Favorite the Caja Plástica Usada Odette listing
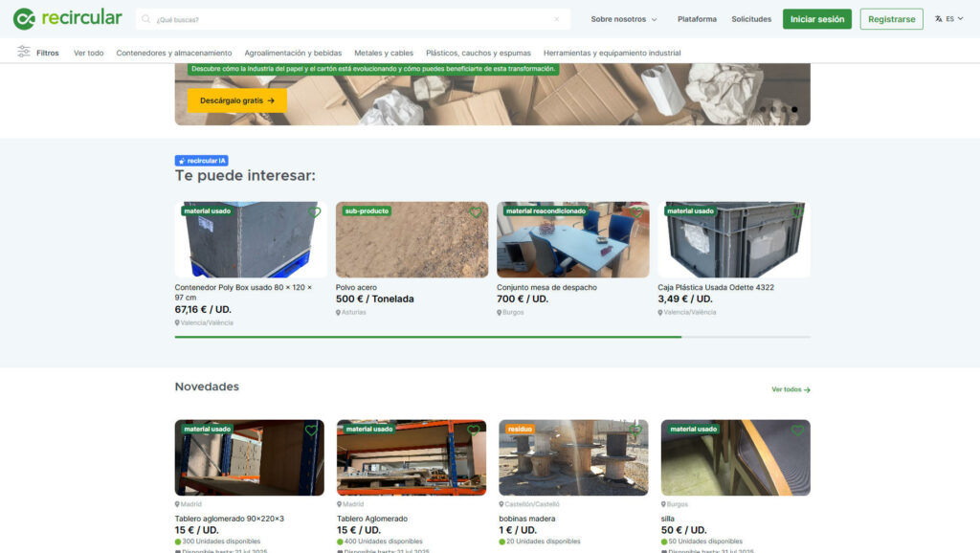 (798, 212)
